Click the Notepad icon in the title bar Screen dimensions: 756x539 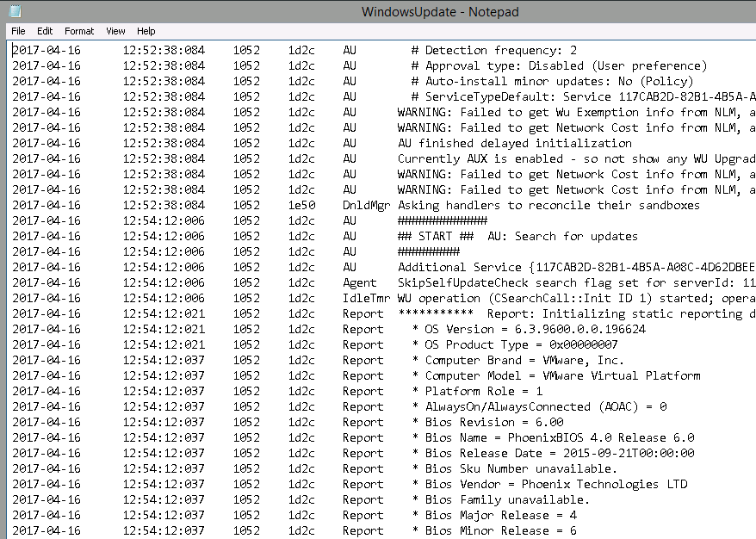point(15,11)
